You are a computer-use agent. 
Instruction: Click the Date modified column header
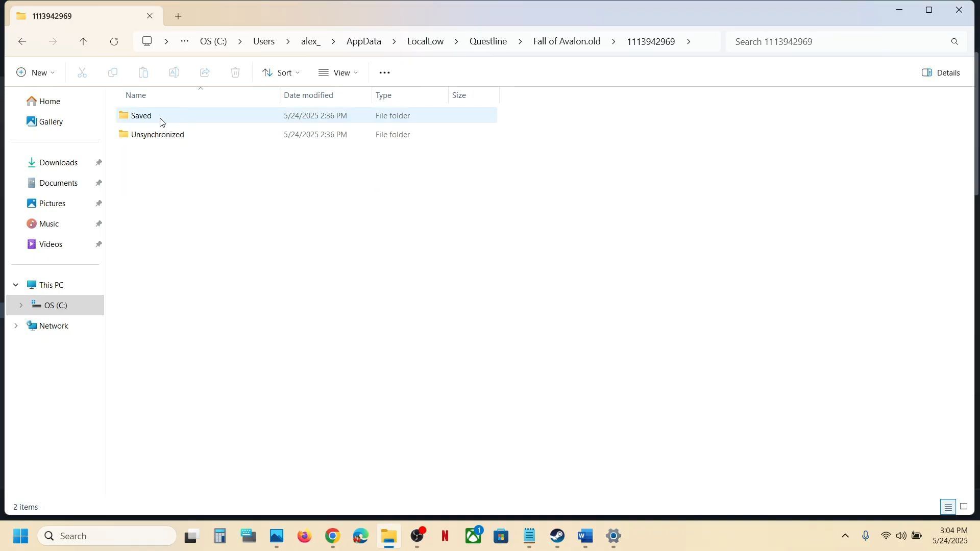pos(308,95)
